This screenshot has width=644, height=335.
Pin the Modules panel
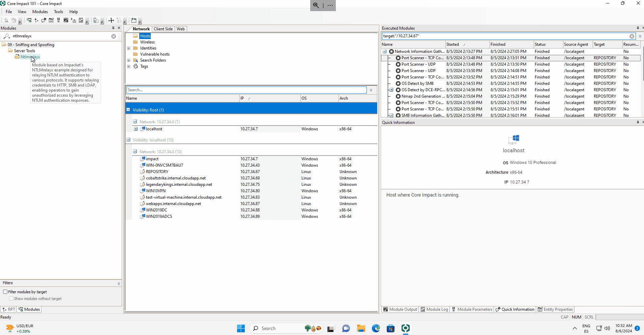[x=113, y=28]
